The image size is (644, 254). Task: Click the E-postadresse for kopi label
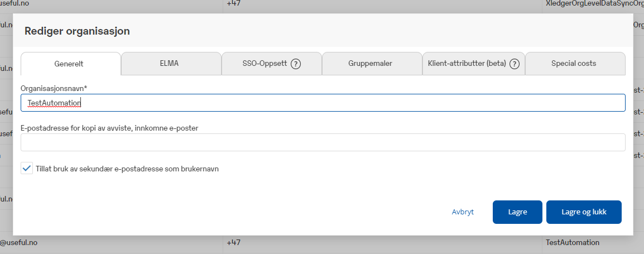(109, 128)
